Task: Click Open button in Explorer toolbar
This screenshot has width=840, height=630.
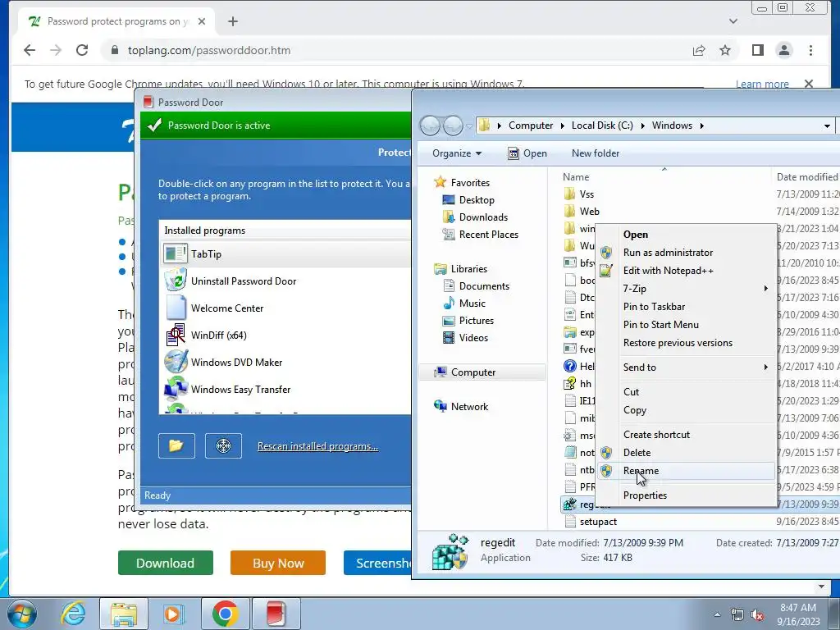Action: click(527, 153)
